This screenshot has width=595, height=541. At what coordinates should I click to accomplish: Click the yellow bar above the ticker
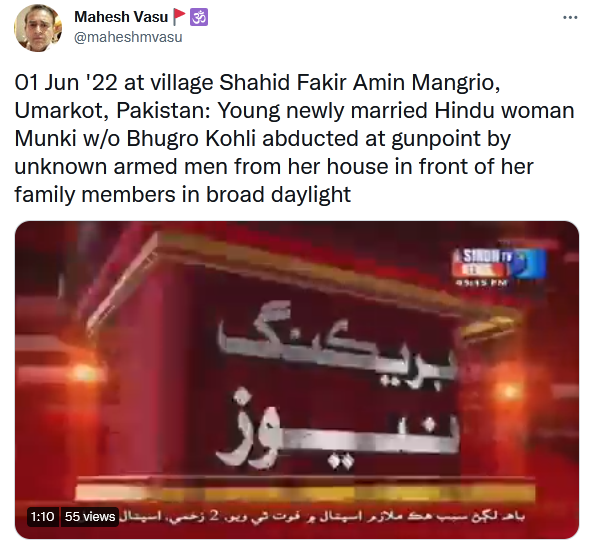click(x=305, y=493)
